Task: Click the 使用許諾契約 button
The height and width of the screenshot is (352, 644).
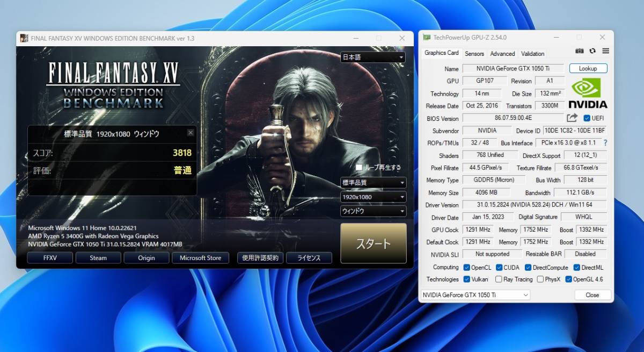Action: pyautogui.click(x=260, y=258)
